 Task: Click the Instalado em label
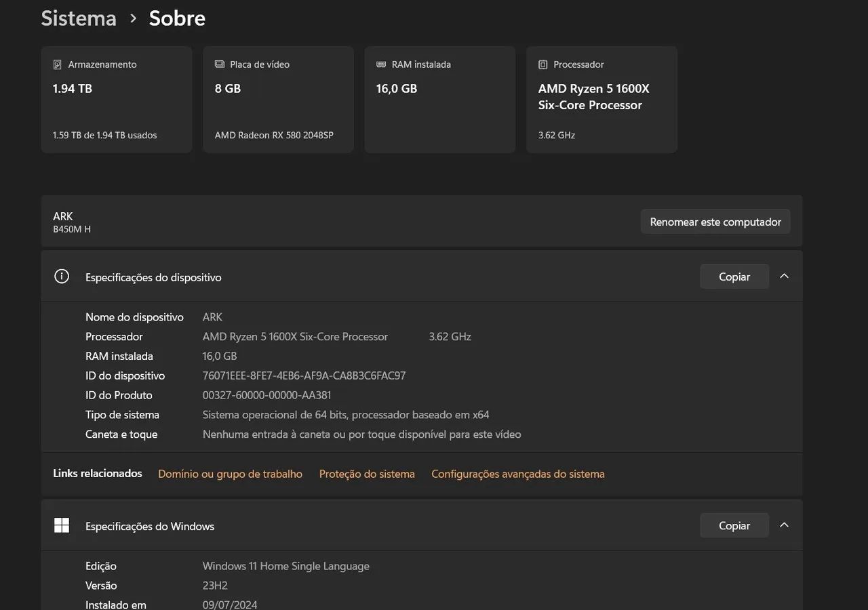[116, 605]
